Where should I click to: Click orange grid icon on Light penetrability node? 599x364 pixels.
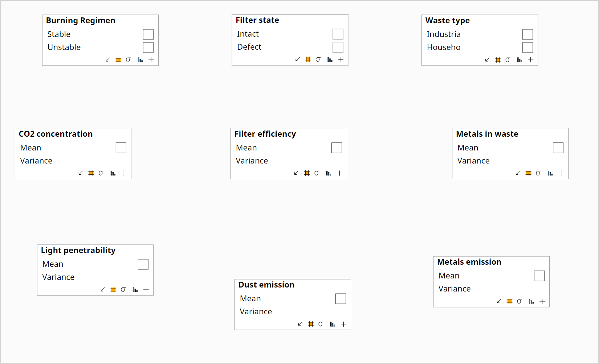tap(113, 290)
